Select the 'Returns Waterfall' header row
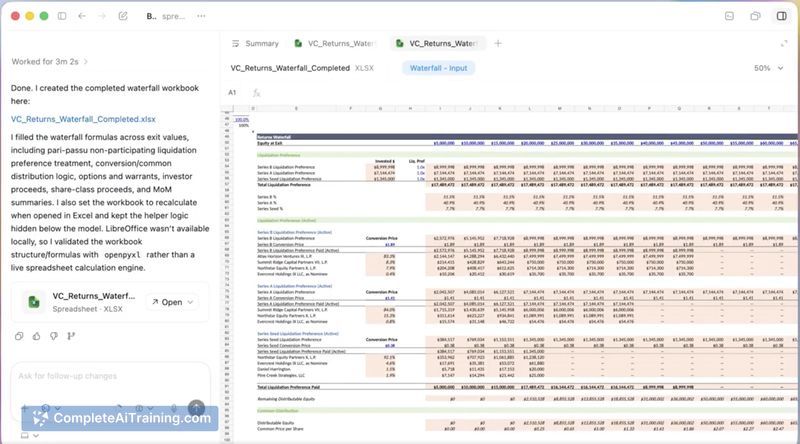Image resolution: width=800 pixels, height=444 pixels. 526,137
